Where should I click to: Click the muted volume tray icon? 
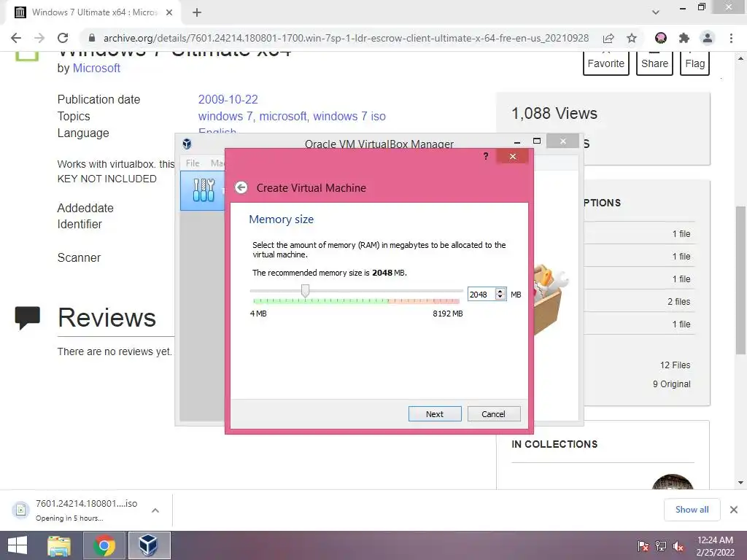click(678, 546)
